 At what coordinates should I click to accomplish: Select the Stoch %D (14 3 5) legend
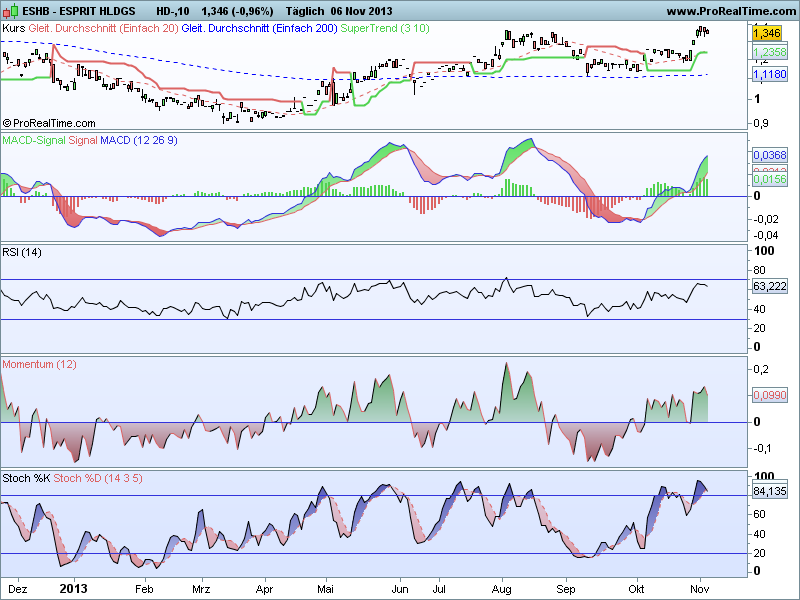click(x=98, y=478)
